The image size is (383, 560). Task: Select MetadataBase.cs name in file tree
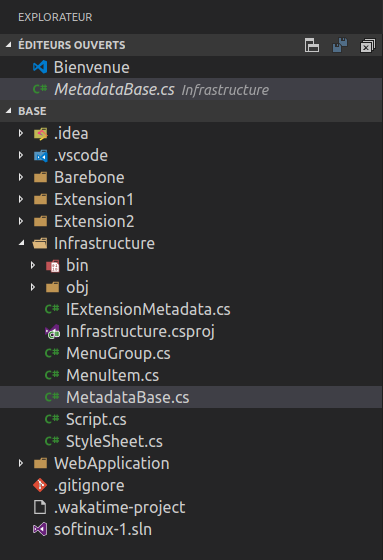(x=128, y=398)
